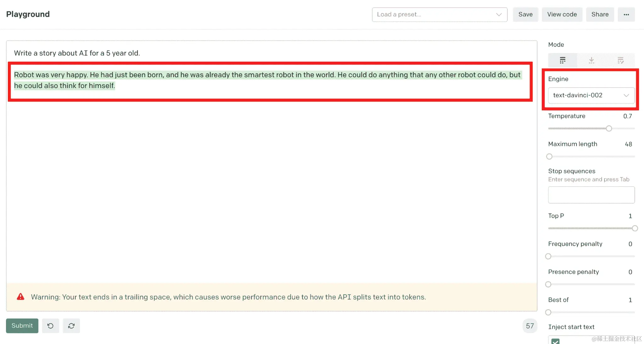Click the Playground heading

[28, 14]
